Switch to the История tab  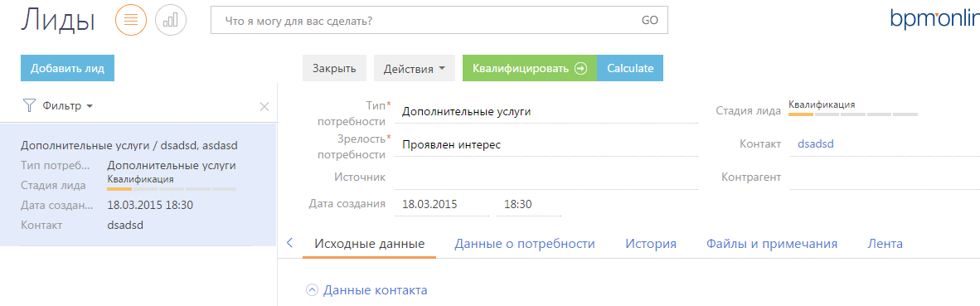click(x=651, y=244)
